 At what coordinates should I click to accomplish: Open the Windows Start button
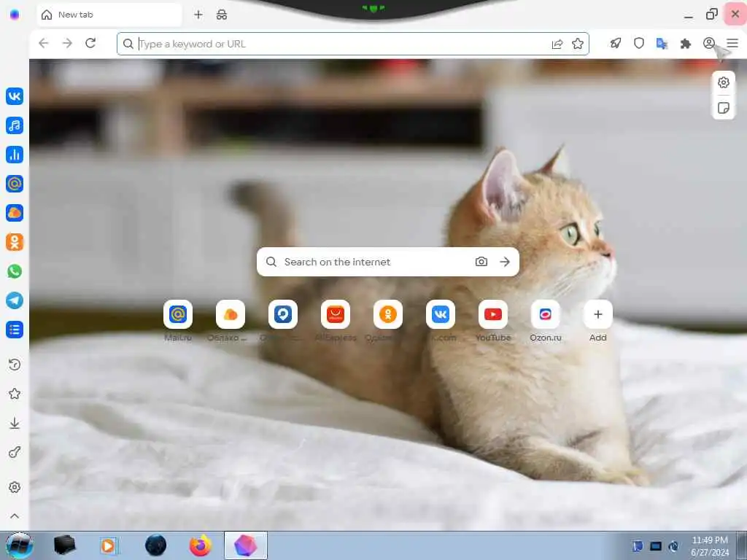pos(19,545)
